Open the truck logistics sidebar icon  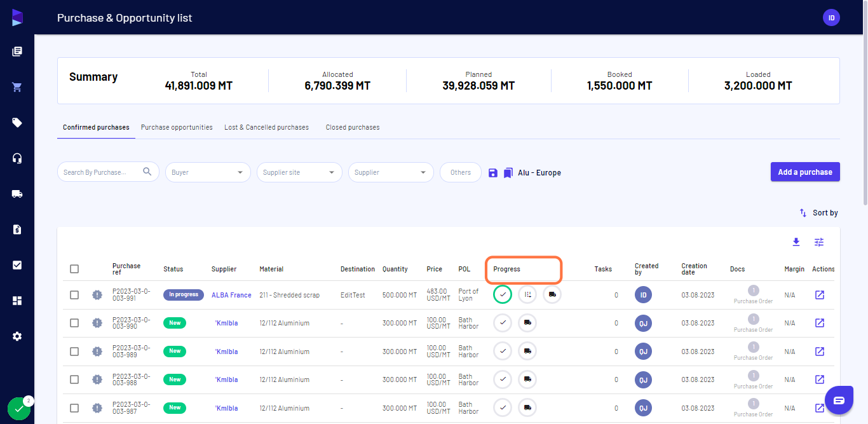[17, 194]
